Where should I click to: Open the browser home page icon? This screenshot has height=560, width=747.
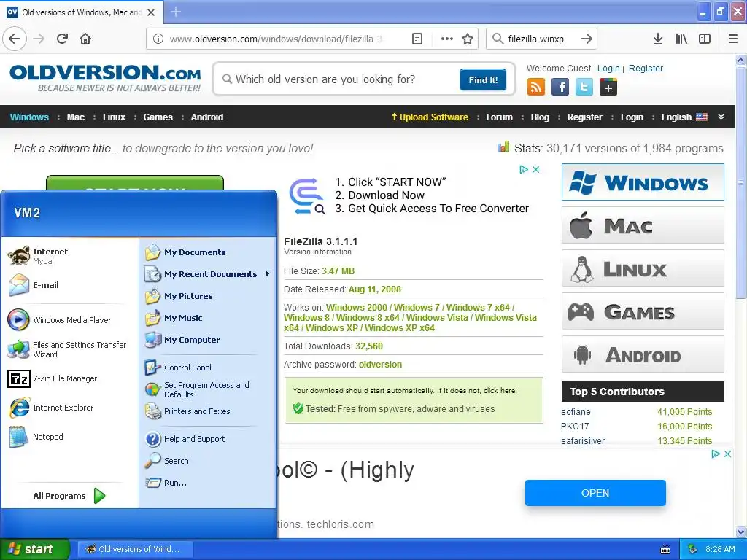coord(85,39)
